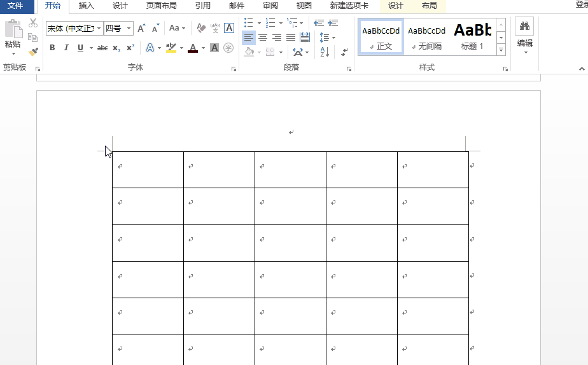Apply strikethrough formatting
588x365 pixels.
point(102,48)
